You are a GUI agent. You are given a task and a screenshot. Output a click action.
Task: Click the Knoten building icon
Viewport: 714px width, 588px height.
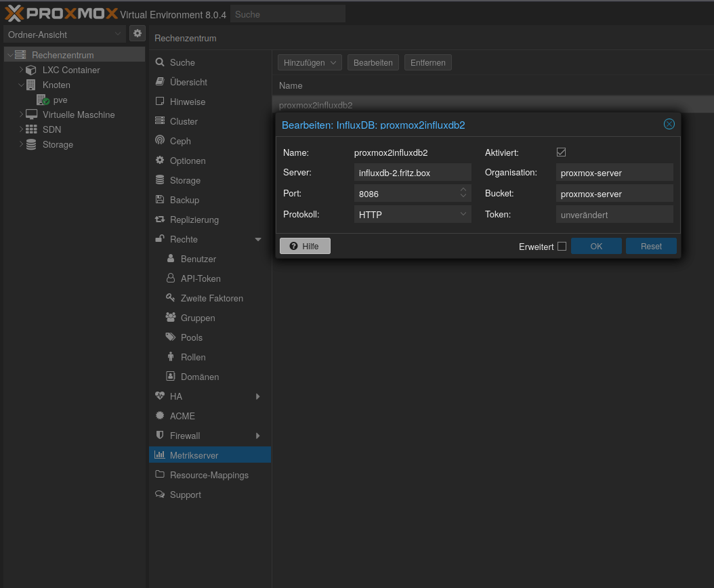click(31, 85)
